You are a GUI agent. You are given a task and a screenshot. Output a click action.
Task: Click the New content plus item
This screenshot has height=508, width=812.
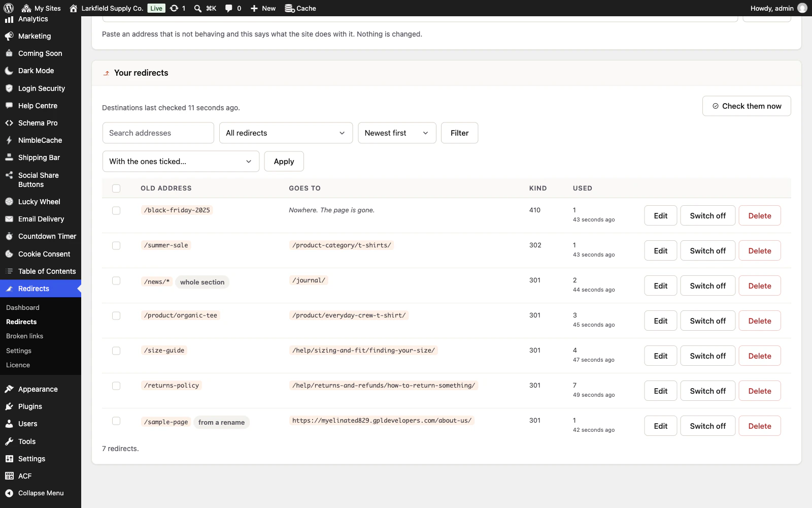click(263, 8)
